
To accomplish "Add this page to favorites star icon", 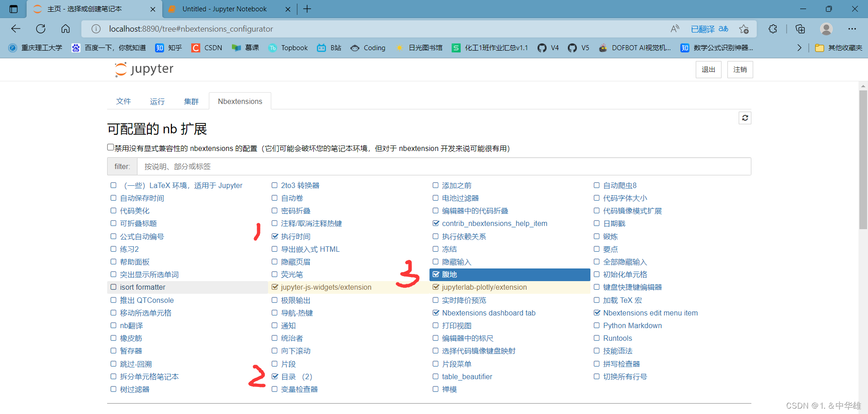I will click(x=744, y=29).
